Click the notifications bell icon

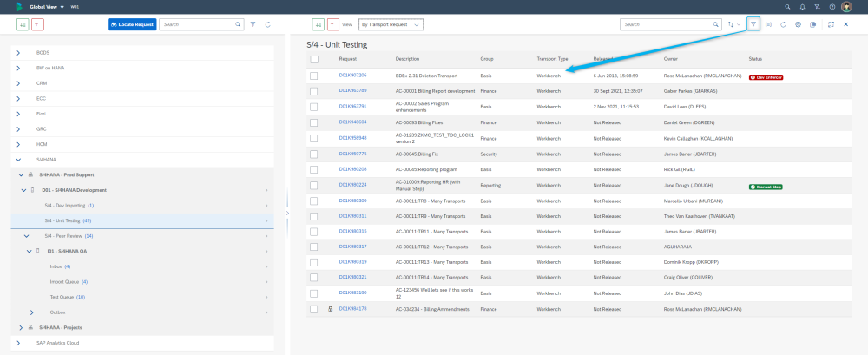pyautogui.click(x=805, y=6)
